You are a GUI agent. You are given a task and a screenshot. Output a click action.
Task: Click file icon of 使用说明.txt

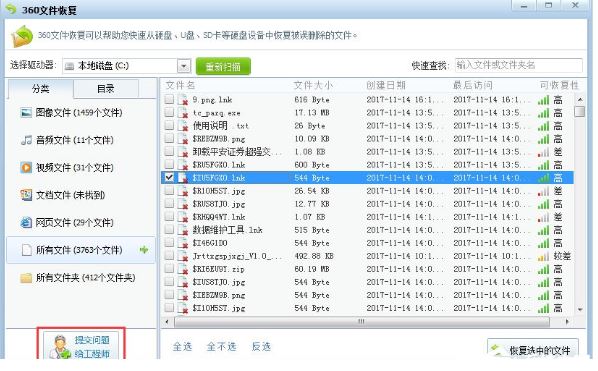coord(183,126)
